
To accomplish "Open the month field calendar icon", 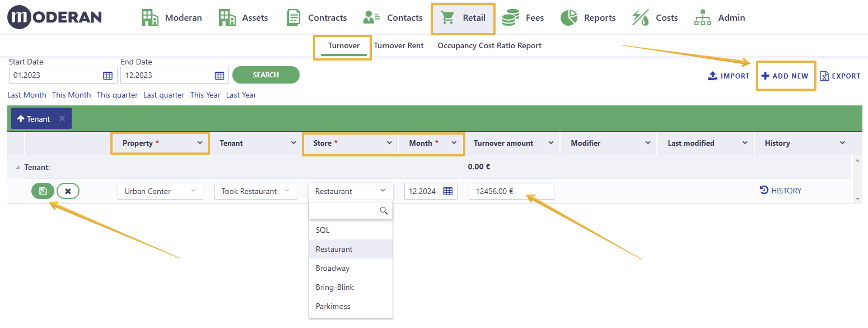I will pos(448,191).
